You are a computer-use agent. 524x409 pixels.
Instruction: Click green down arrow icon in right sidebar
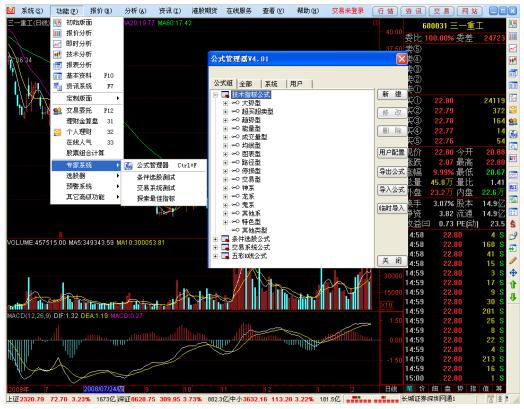(x=513, y=297)
